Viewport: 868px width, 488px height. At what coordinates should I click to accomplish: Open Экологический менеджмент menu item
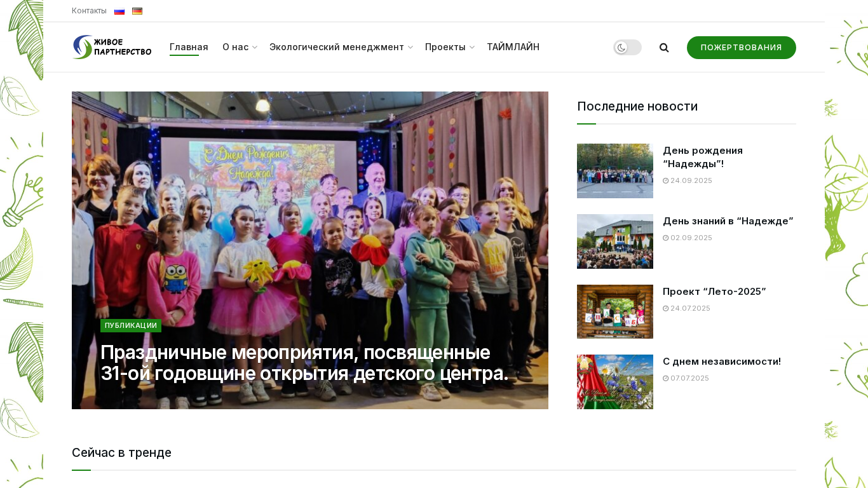tap(337, 47)
